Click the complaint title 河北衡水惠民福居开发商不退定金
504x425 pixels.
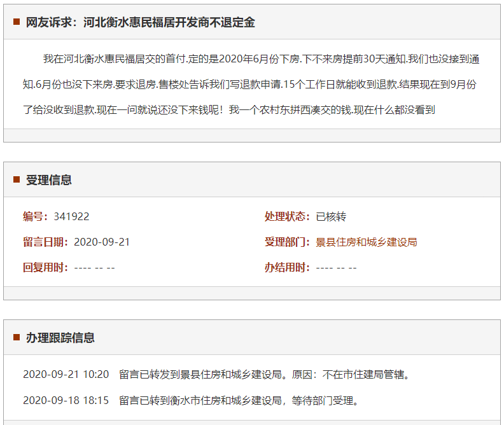169,22
